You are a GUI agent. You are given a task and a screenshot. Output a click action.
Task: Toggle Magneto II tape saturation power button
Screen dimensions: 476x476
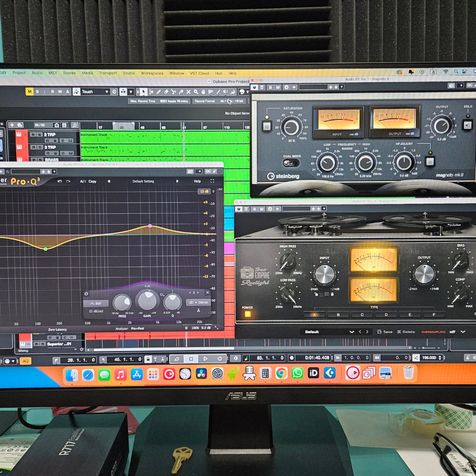267,126
